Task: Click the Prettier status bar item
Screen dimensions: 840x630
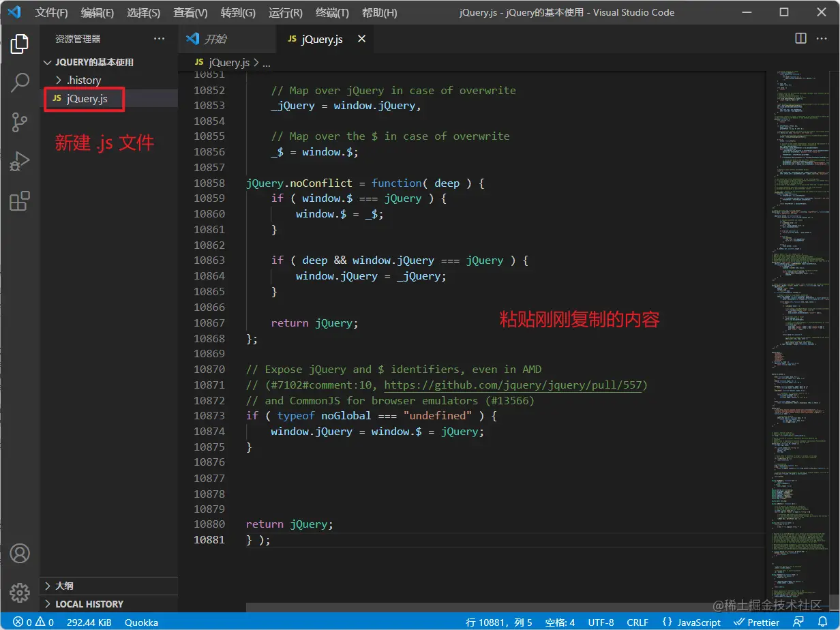Action: point(755,622)
